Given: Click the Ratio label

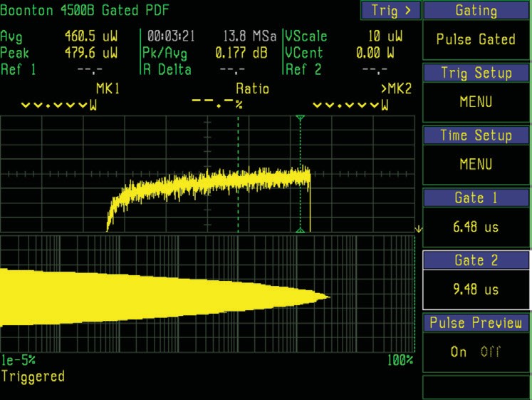Looking at the screenshot, I should [252, 89].
